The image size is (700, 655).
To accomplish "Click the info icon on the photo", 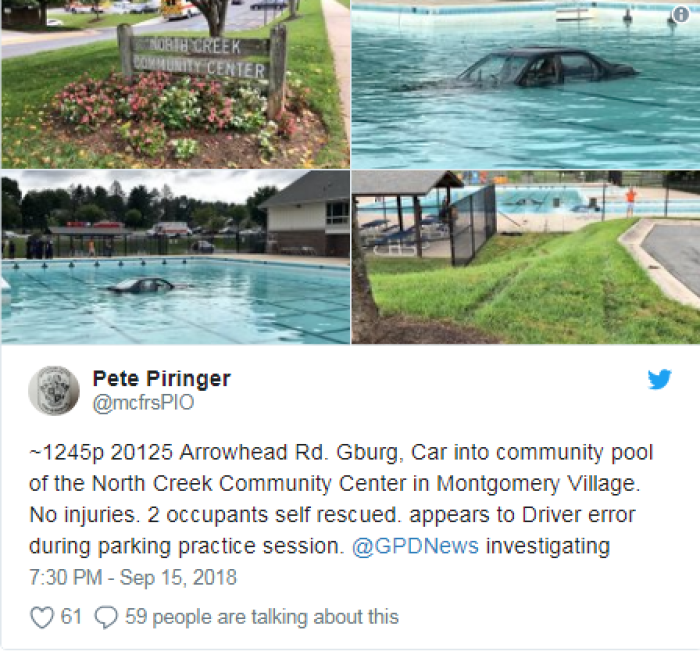I will coord(681,15).
